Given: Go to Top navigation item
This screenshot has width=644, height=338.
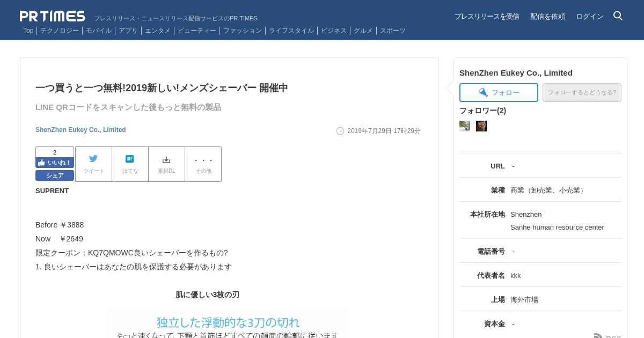Looking at the screenshot, I should (x=28, y=31).
